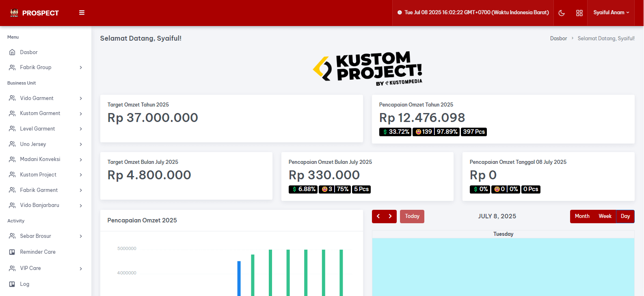
Task: Open Reminder Care menu item
Action: tap(45, 252)
